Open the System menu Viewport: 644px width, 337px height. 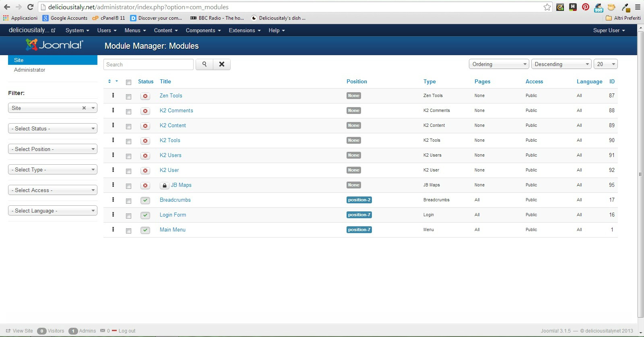coord(77,30)
